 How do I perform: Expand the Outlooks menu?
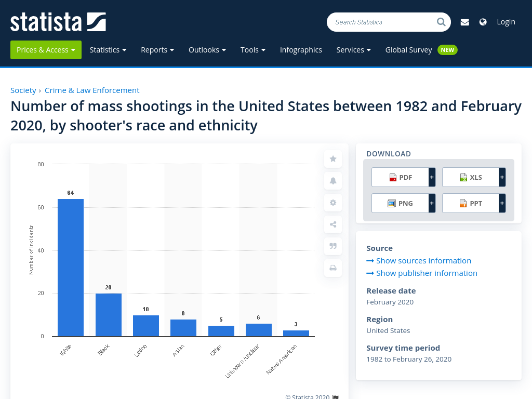click(x=207, y=50)
